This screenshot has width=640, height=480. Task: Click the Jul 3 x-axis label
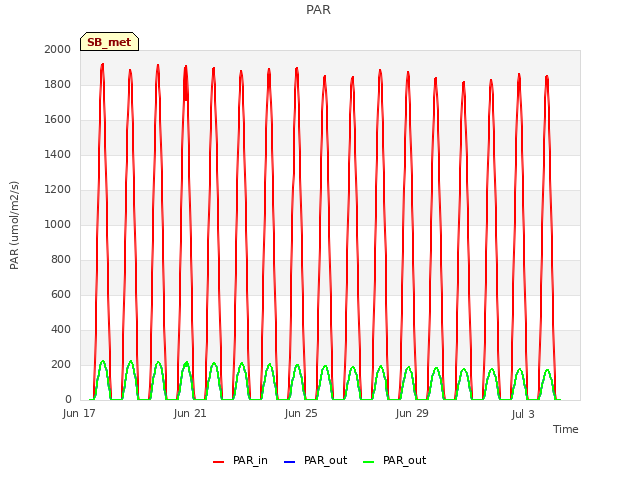pyautogui.click(x=523, y=414)
